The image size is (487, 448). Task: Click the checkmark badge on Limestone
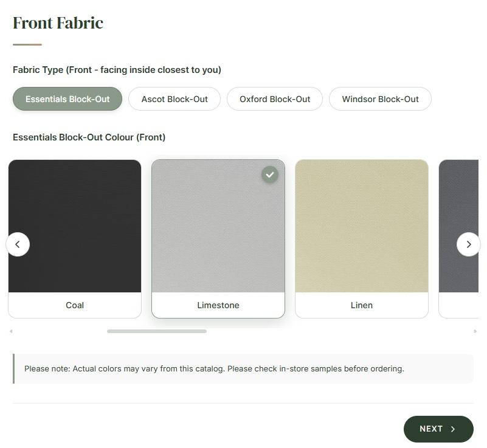point(270,174)
